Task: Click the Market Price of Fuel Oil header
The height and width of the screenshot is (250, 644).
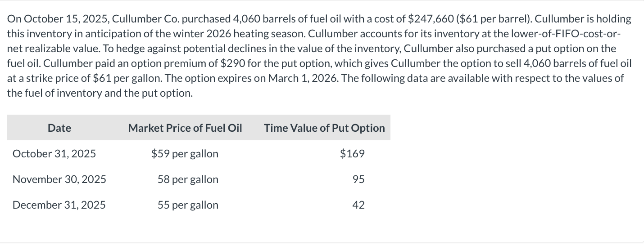Action: [x=185, y=128]
